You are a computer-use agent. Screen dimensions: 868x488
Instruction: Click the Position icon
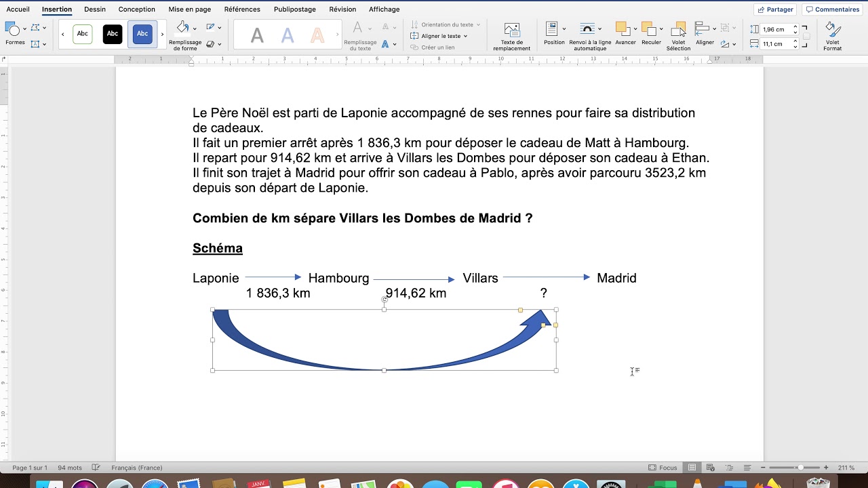pyautogui.click(x=551, y=28)
